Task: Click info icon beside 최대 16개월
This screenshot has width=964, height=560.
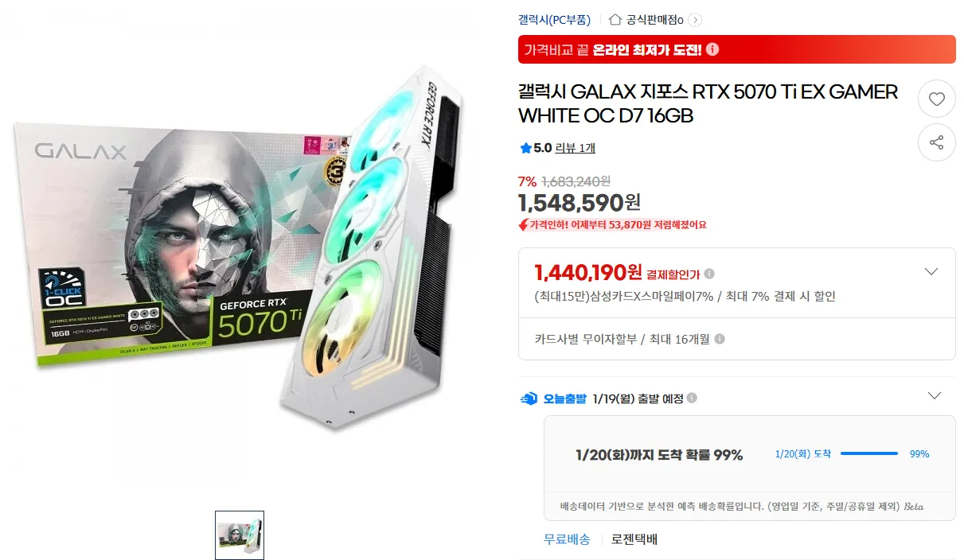Action: 720,339
